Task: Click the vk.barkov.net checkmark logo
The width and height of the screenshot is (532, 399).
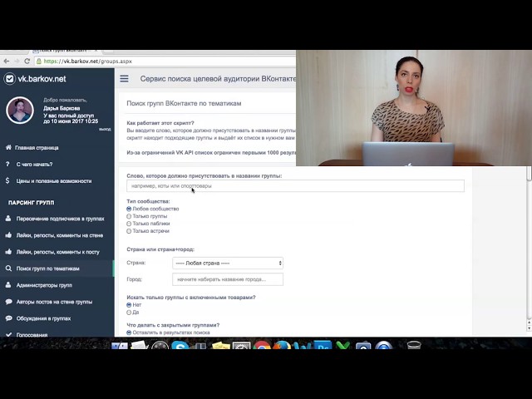Action: click(9, 79)
